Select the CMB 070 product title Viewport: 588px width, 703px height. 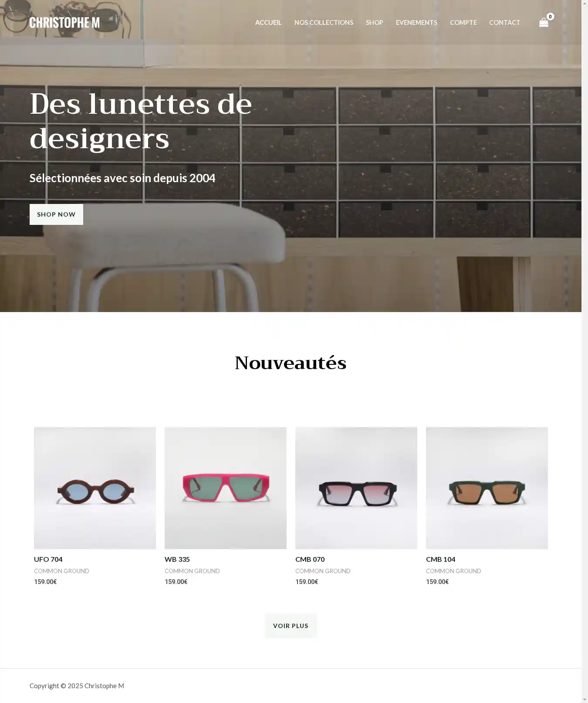[x=310, y=559]
